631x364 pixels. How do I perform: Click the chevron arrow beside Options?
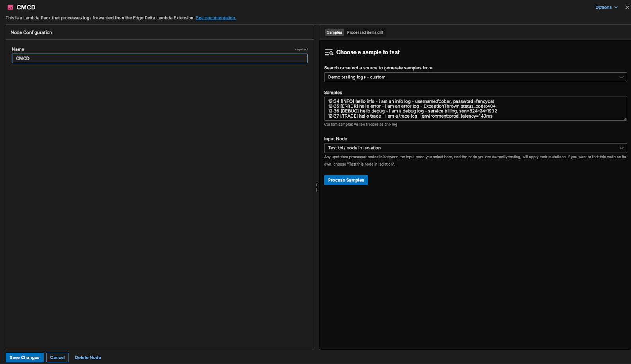[x=616, y=7]
